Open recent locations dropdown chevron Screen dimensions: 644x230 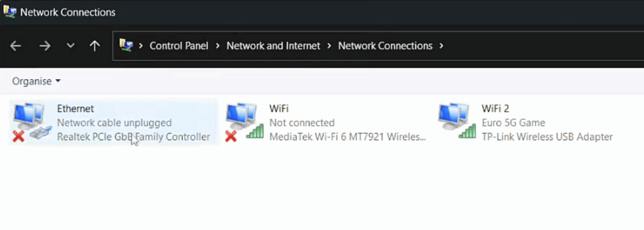(x=70, y=45)
